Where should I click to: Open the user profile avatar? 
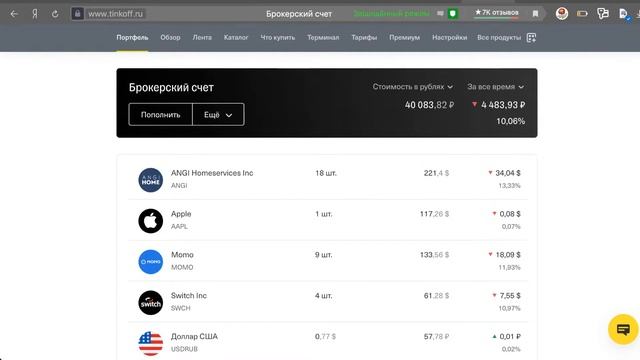point(562,13)
